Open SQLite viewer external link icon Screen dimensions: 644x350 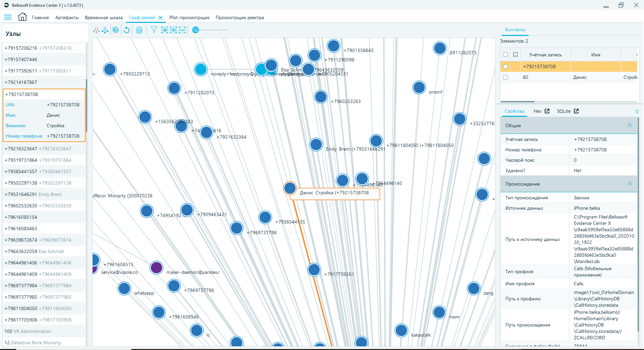coord(576,111)
